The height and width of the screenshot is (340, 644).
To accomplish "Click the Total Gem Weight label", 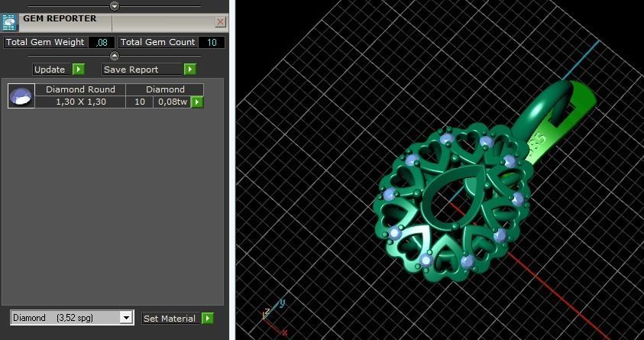I will pyautogui.click(x=45, y=42).
